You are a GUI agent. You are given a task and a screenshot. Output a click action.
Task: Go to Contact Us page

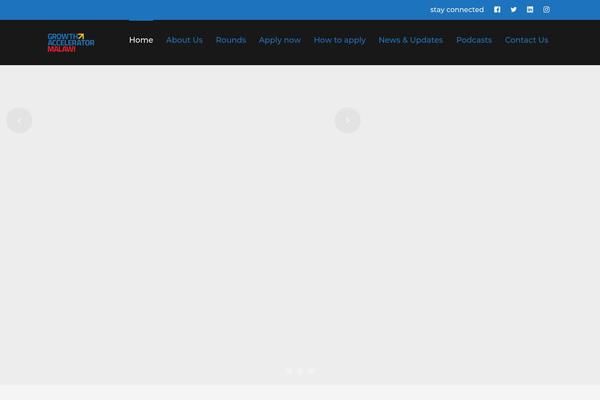pyautogui.click(x=527, y=40)
